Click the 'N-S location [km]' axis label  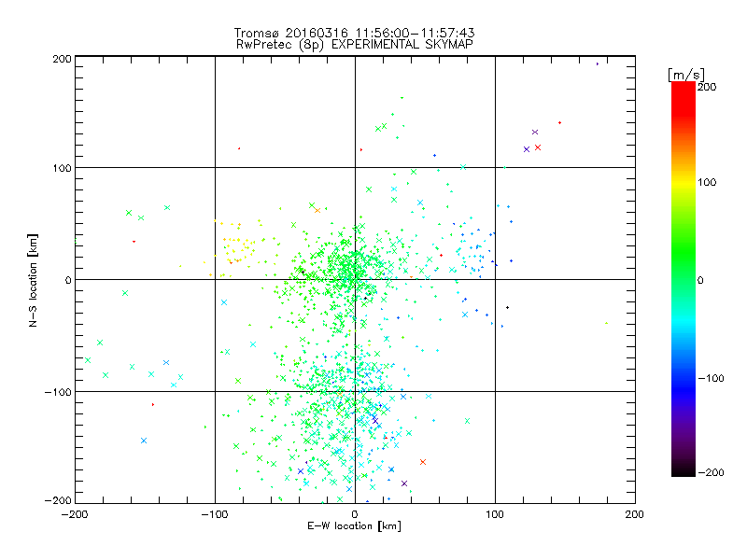pos(33,280)
